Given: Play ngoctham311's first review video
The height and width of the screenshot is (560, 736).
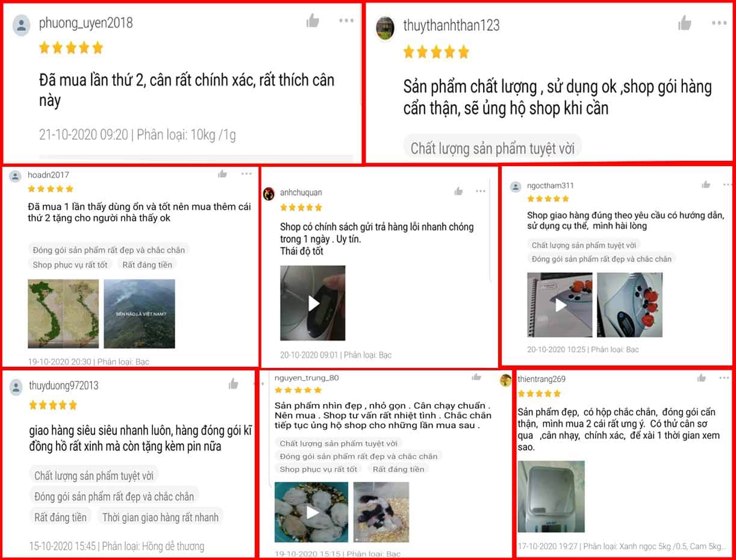Looking at the screenshot, I should pyautogui.click(x=560, y=305).
